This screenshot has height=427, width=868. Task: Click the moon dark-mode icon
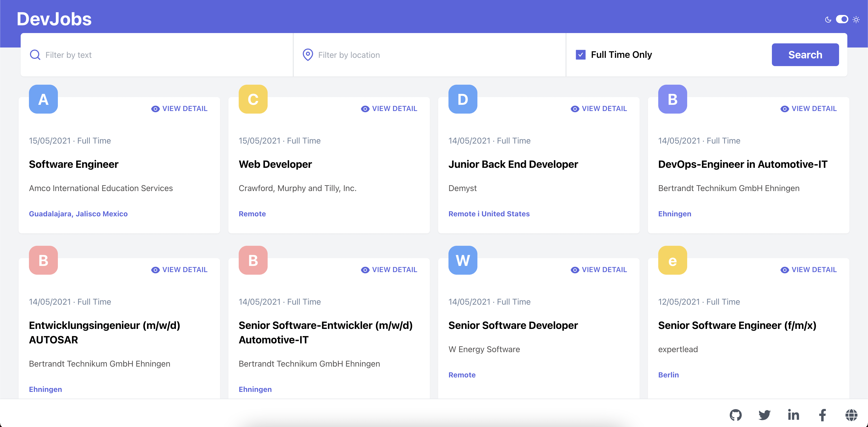pos(828,20)
